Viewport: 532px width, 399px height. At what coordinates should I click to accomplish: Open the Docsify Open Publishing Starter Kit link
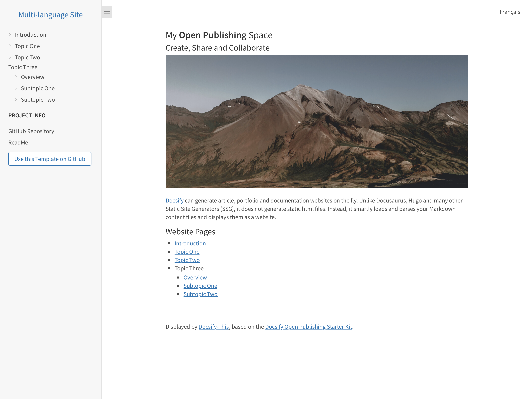pos(308,327)
